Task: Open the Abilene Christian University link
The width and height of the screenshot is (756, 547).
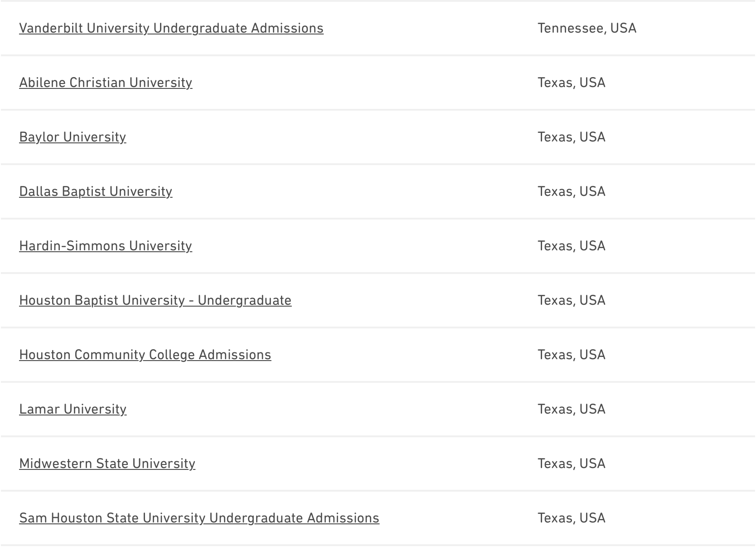Action: tap(106, 83)
